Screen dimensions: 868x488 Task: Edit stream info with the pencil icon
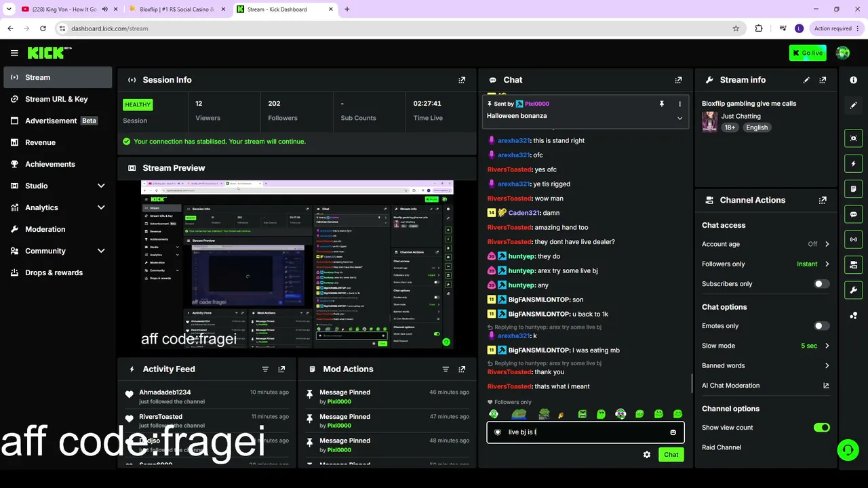coord(806,80)
